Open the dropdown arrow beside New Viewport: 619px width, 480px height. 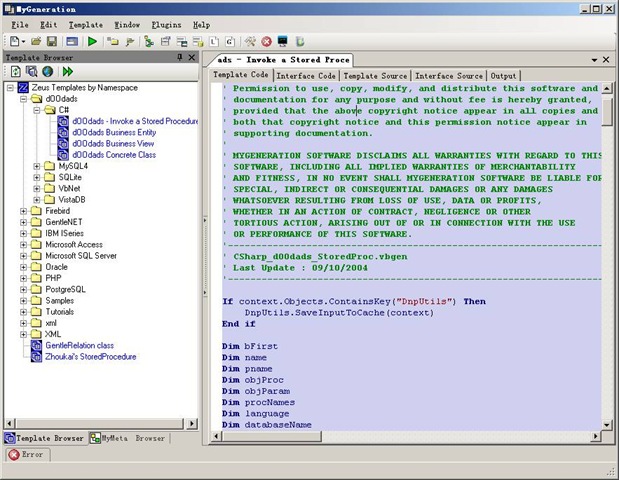coord(23,41)
